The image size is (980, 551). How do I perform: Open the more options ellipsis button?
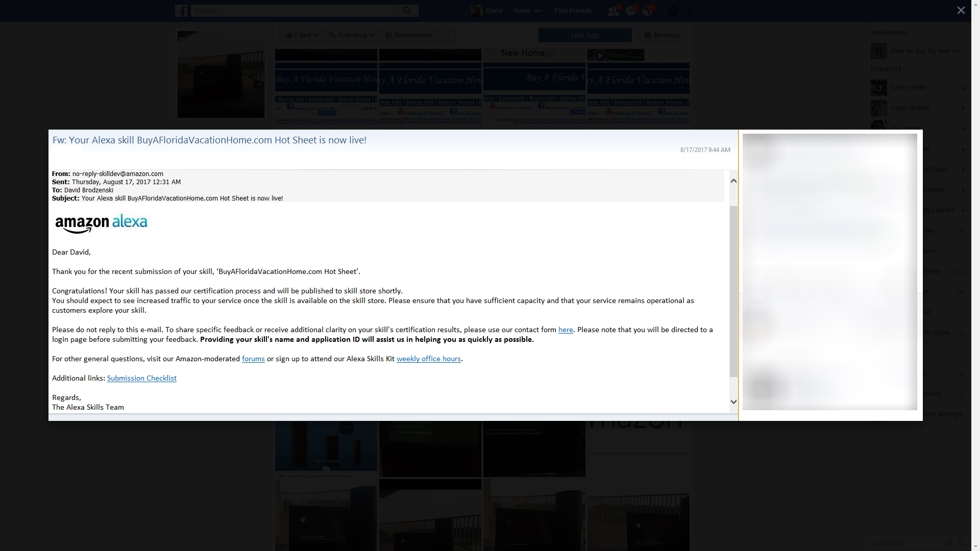point(446,35)
